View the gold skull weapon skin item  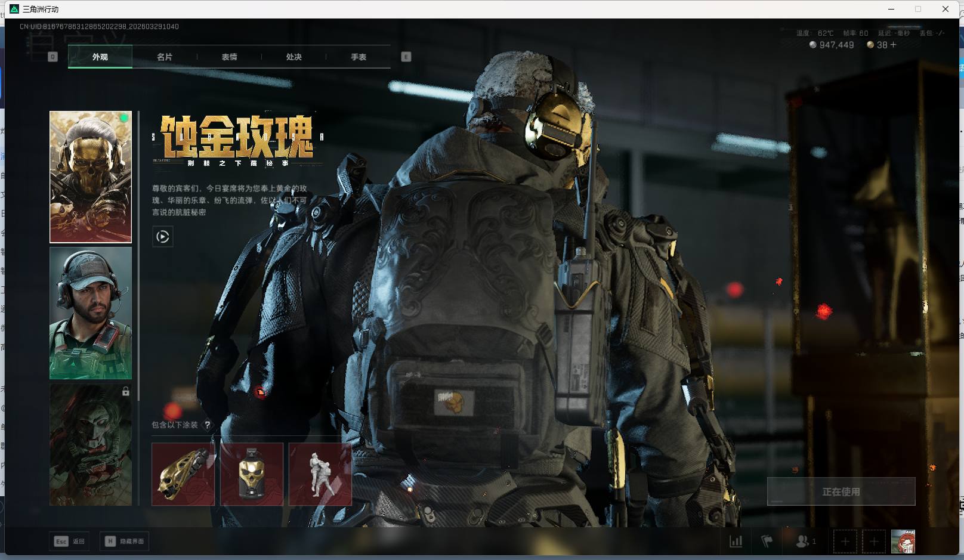tap(183, 474)
